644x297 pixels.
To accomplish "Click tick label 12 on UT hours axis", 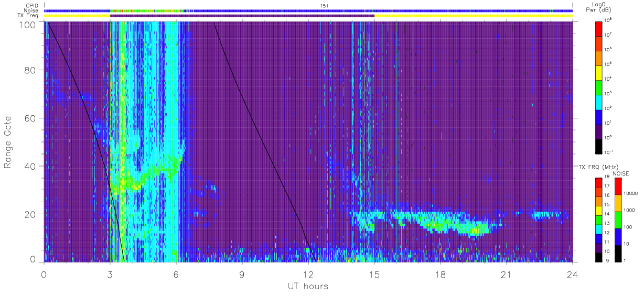I will click(308, 274).
